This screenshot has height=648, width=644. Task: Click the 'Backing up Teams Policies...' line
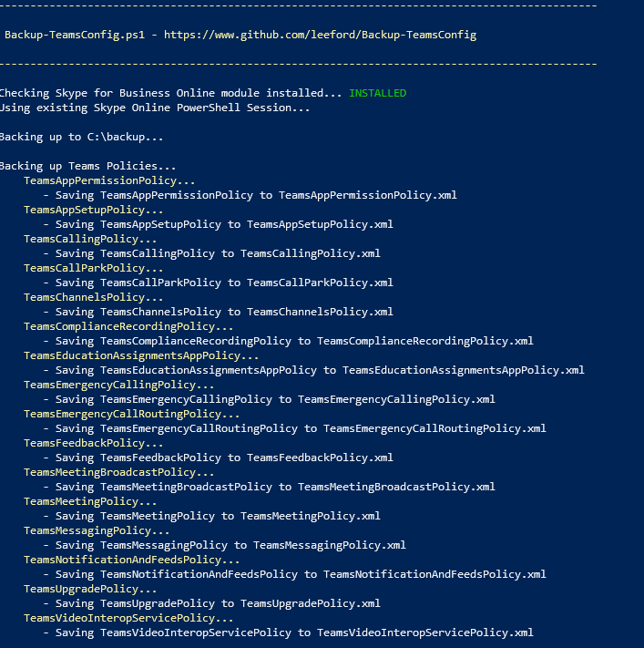[88, 166]
